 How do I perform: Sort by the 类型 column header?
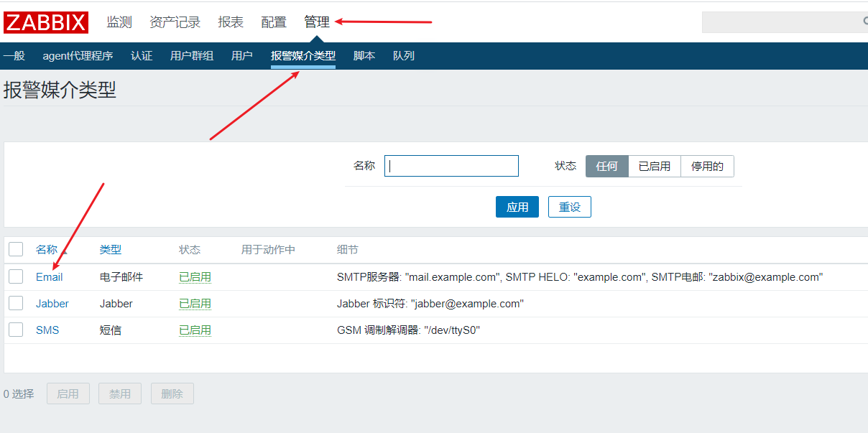pos(111,249)
